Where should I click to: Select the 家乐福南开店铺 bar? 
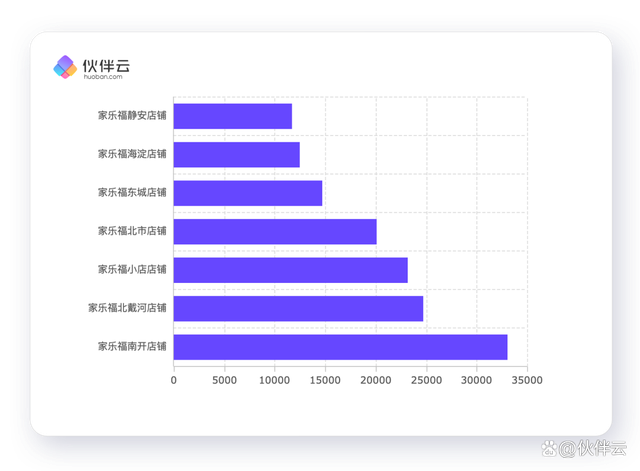click(340, 347)
